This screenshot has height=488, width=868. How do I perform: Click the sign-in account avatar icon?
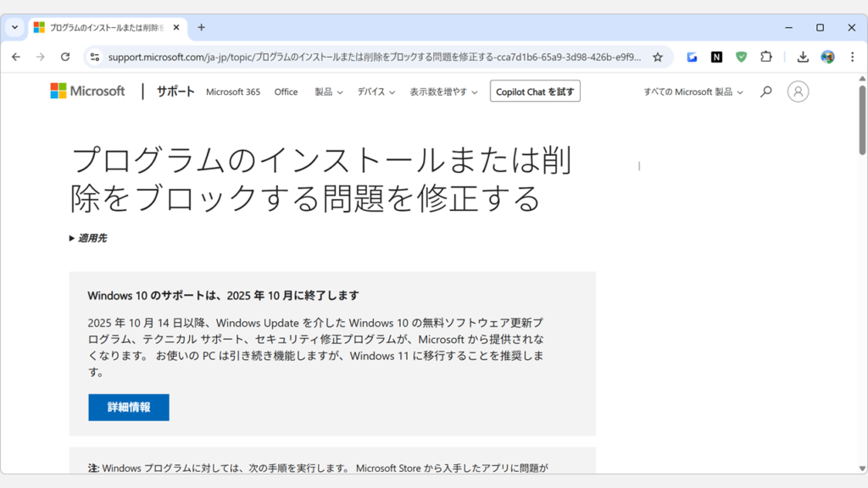click(798, 91)
